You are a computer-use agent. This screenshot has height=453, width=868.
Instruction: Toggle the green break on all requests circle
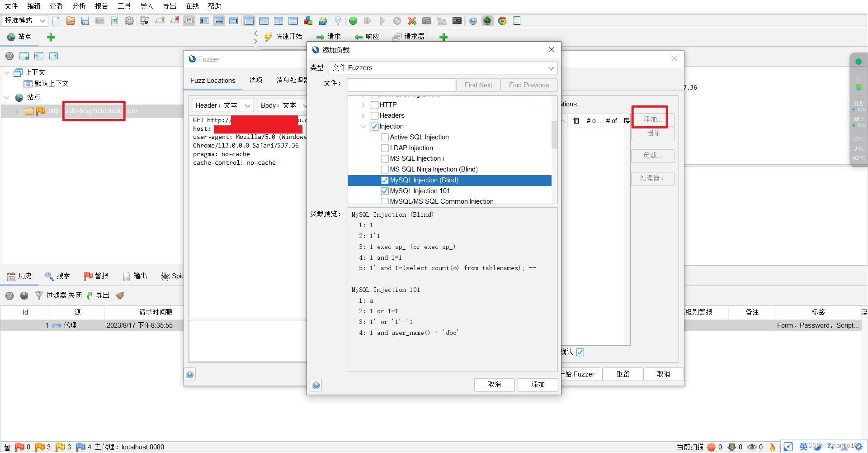[353, 21]
